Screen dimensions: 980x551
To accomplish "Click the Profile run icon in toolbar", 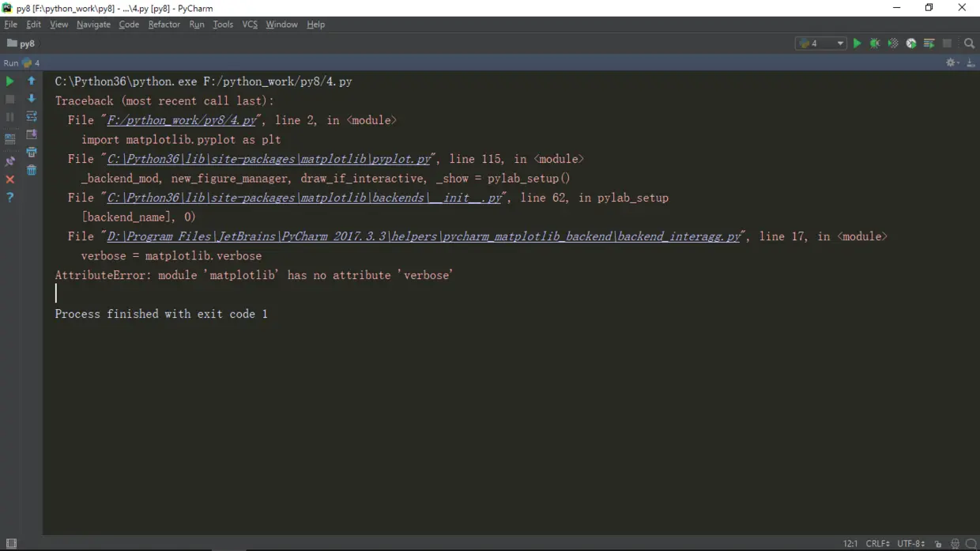I will coord(911,43).
